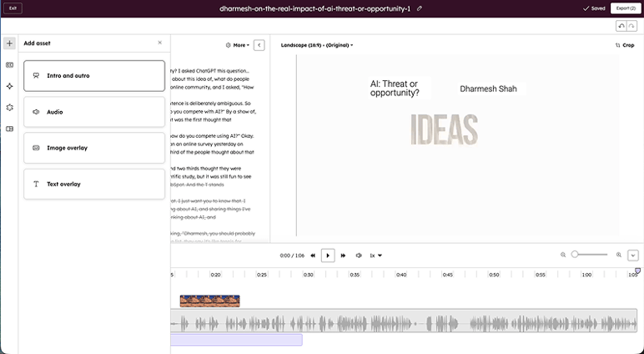Click the Crop tool
The height and width of the screenshot is (354, 644).
(x=625, y=45)
